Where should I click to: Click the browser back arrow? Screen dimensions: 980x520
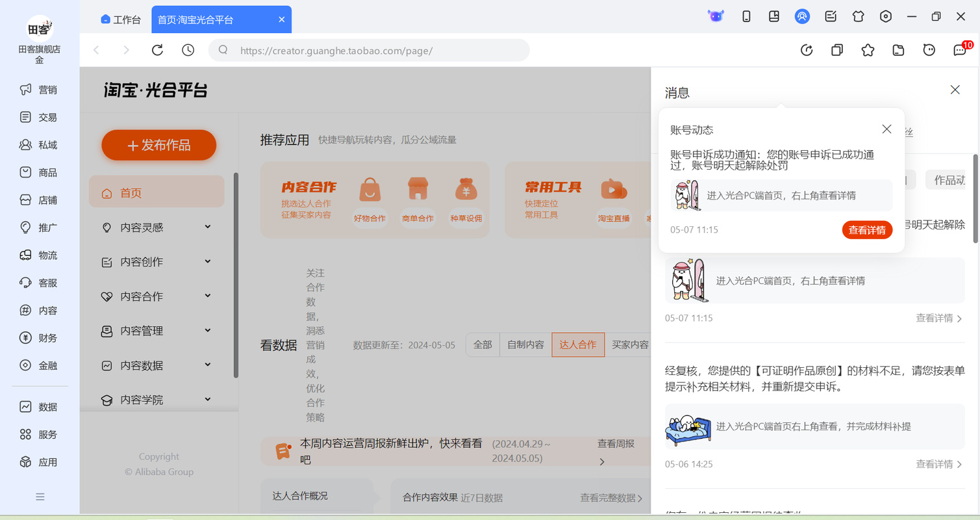click(x=96, y=50)
